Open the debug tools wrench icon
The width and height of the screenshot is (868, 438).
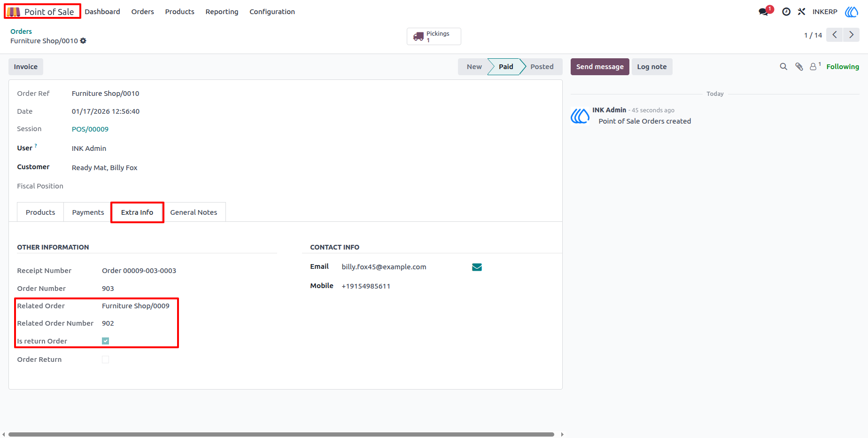tap(801, 12)
